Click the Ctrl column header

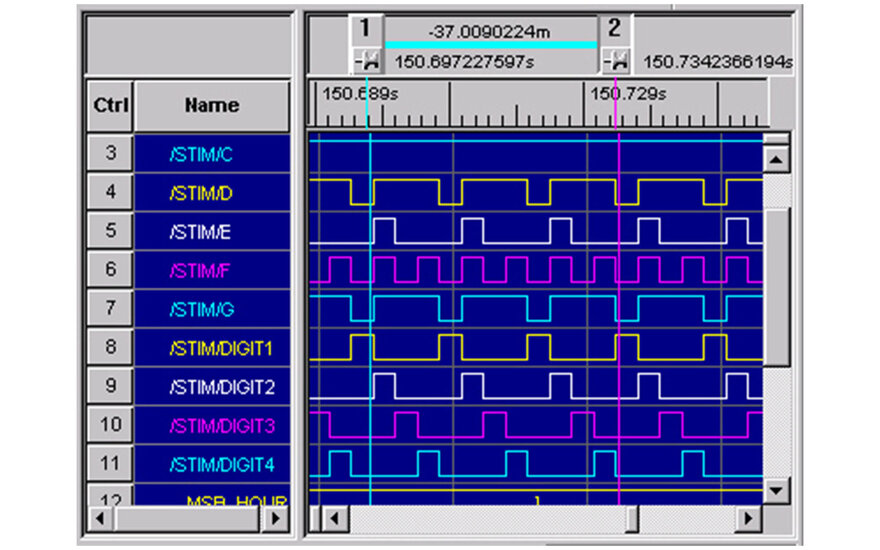pyautogui.click(x=111, y=106)
